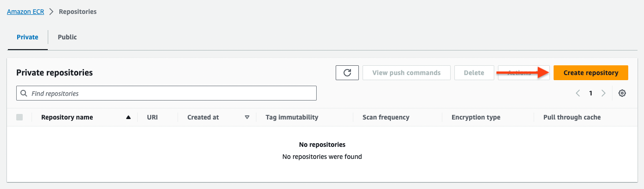Viewport: 644px width, 189px height.
Task: Select the Private tab
Action: click(x=27, y=37)
